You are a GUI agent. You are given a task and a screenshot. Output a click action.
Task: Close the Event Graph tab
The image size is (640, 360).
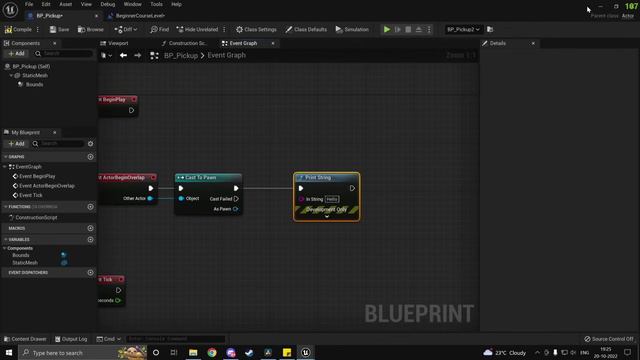(273, 43)
